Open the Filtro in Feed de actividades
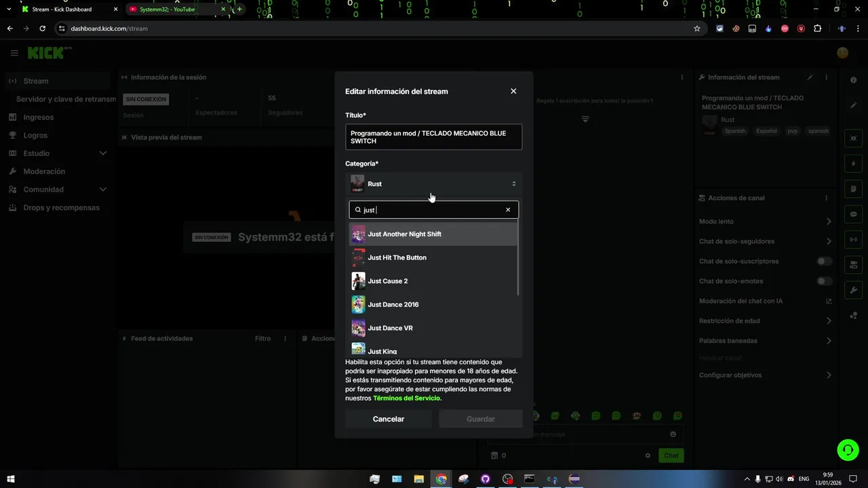The width and height of the screenshot is (868, 488). click(262, 338)
